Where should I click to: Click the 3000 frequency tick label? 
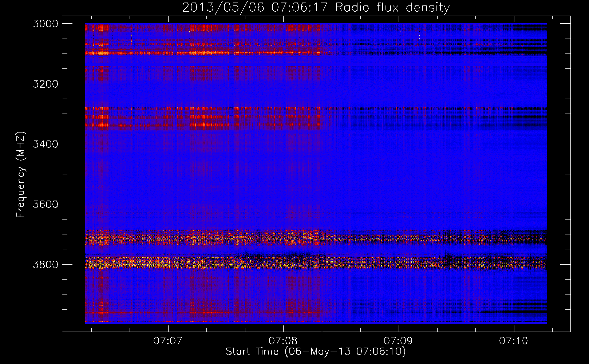46,24
